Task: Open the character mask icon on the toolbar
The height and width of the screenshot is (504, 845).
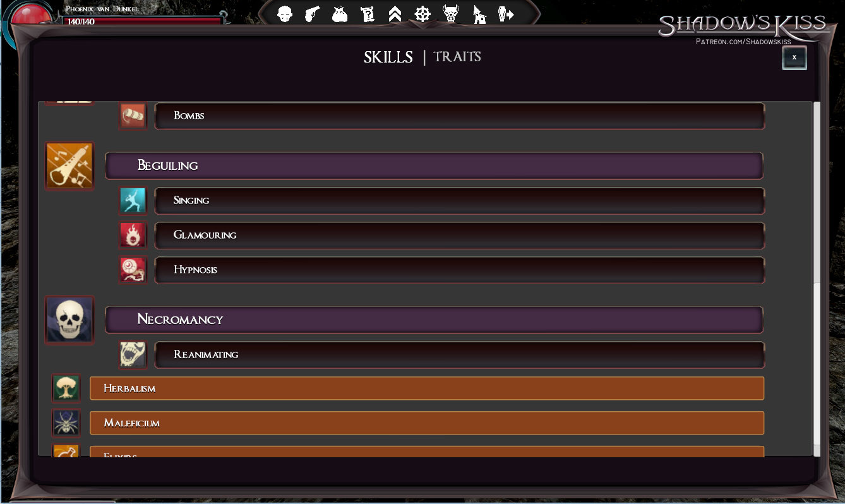Action: pyautogui.click(x=285, y=13)
